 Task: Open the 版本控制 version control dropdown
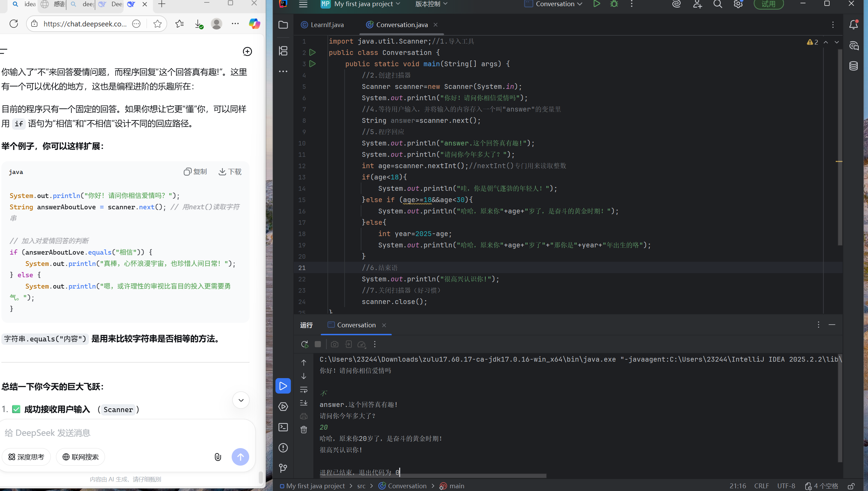point(431,4)
